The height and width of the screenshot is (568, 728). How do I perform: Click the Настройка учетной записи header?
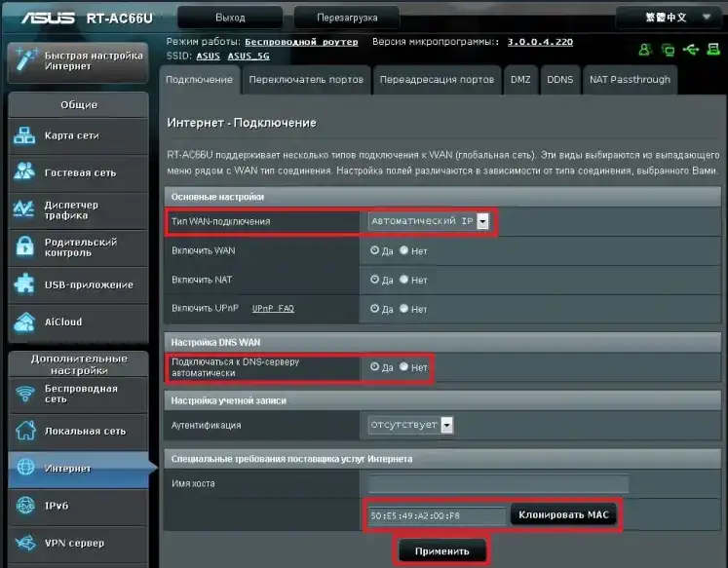pos(442,400)
